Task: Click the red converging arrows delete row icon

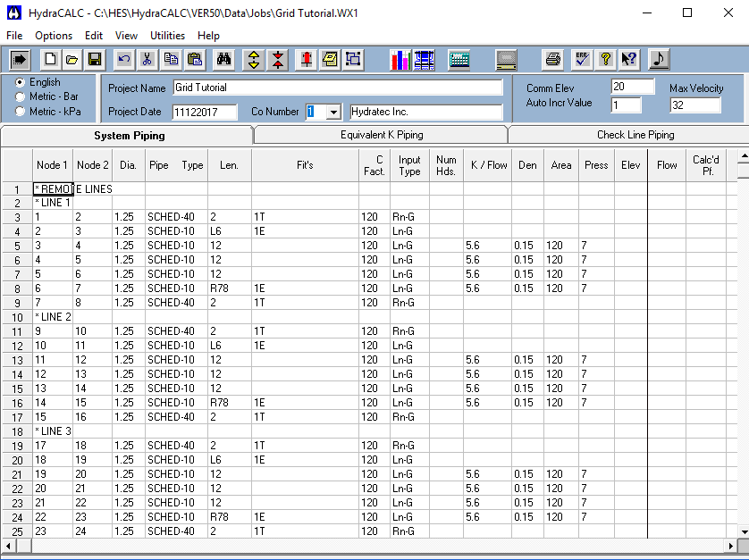Action: [278, 59]
